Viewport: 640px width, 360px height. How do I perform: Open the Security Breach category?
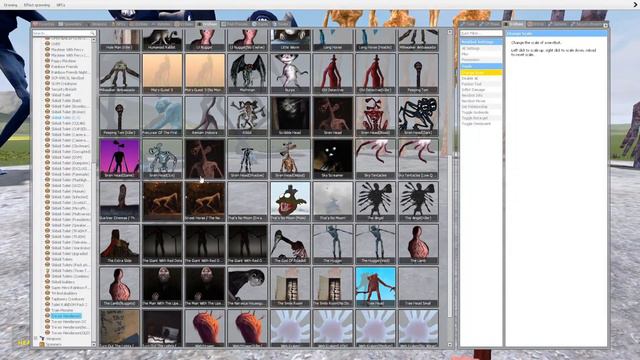64,89
